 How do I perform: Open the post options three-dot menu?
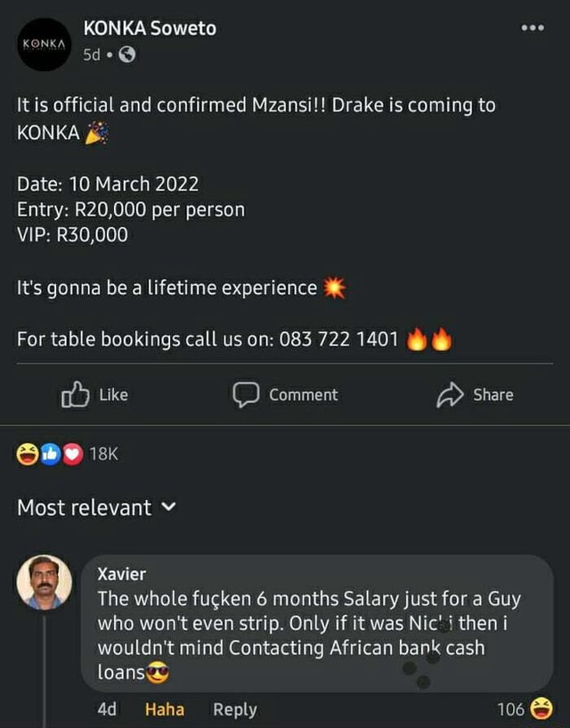click(x=533, y=28)
